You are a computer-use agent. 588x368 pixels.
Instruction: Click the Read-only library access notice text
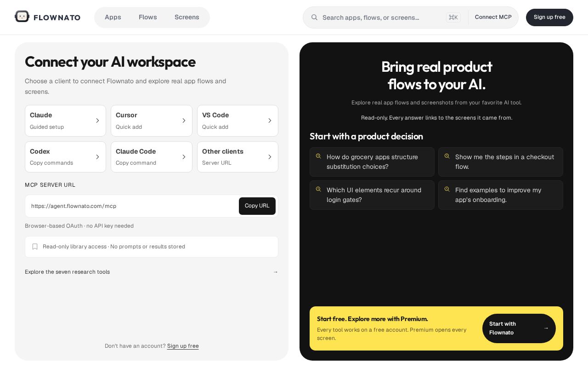coord(114,247)
